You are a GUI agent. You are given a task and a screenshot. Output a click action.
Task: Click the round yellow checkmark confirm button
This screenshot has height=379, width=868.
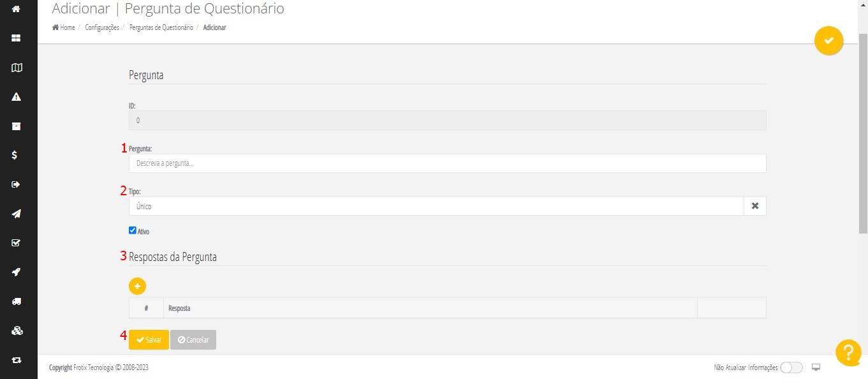tap(828, 41)
